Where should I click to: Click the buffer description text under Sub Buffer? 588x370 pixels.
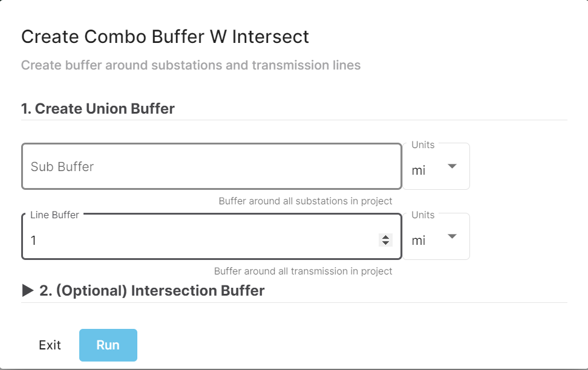[305, 201]
